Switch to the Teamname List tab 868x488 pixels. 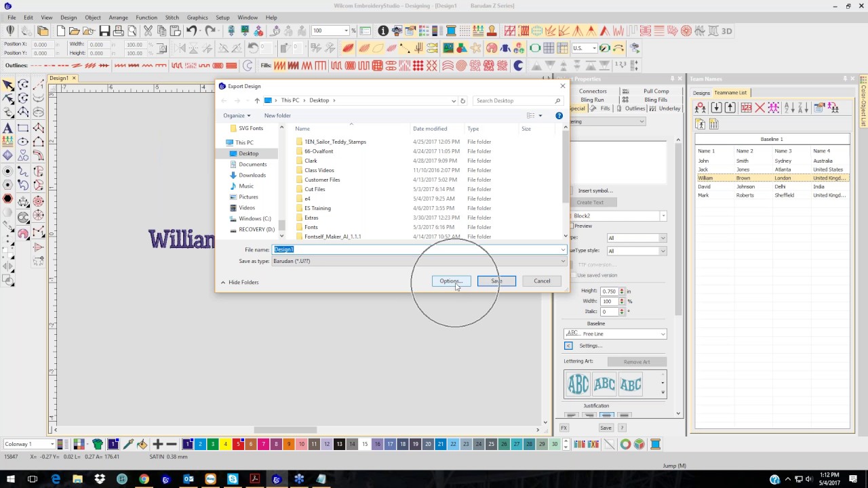pos(730,92)
